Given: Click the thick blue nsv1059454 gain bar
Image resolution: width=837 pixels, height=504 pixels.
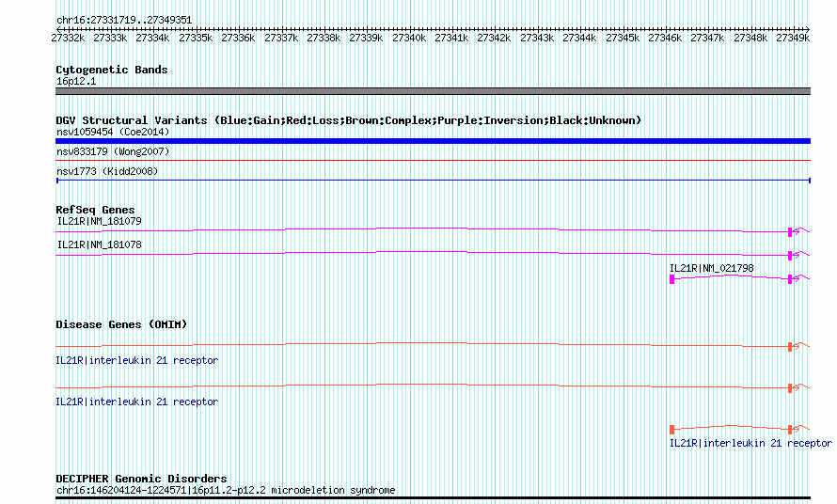Looking at the screenshot, I should pyautogui.click(x=433, y=141).
